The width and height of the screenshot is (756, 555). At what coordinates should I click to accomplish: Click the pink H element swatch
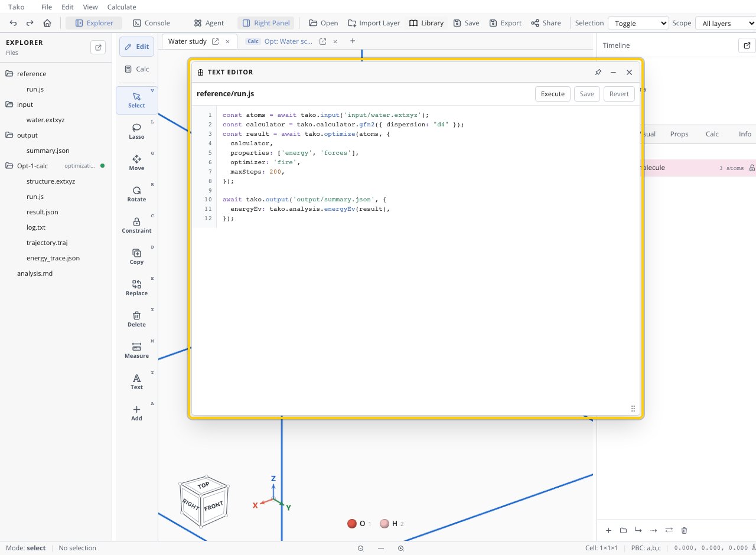pyautogui.click(x=384, y=524)
